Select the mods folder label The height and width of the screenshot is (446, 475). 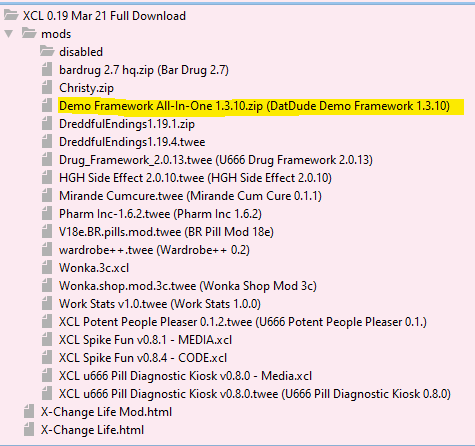[x=56, y=34]
